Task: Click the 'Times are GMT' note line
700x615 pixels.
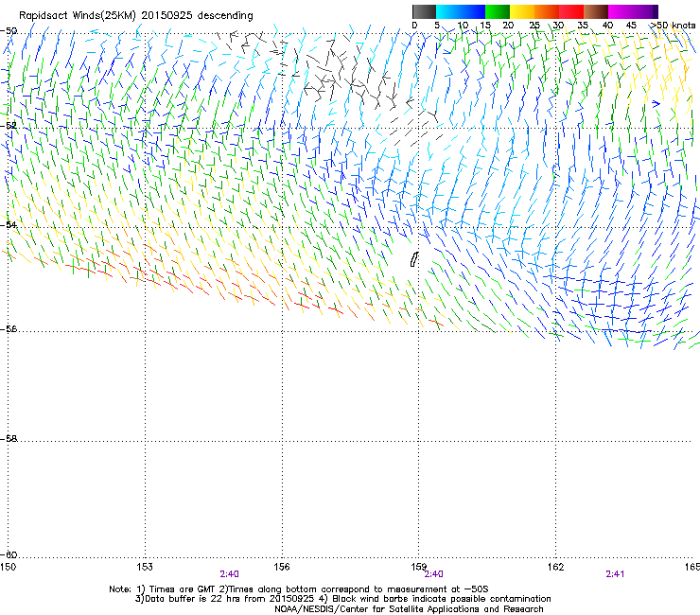Action: click(x=299, y=589)
